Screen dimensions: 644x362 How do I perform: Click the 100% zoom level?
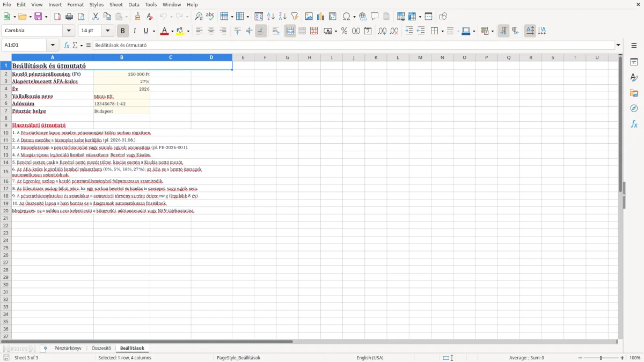click(635, 358)
